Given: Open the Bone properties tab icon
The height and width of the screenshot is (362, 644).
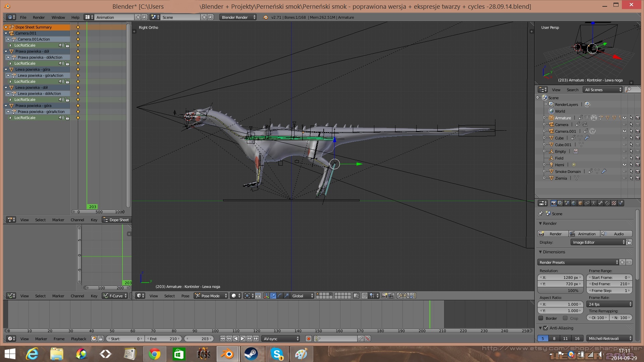Looking at the screenshot, I should coord(600,203).
